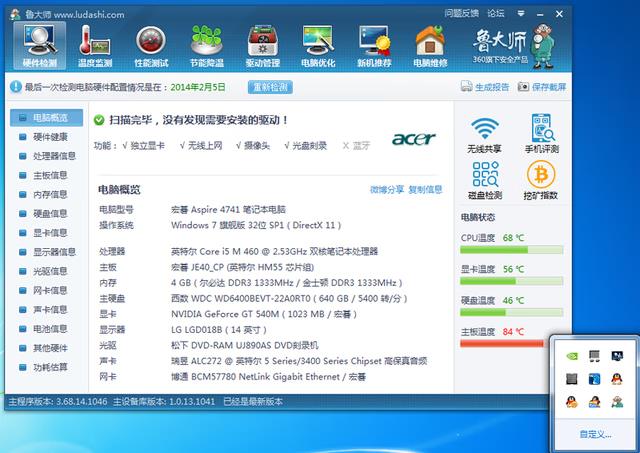Click the date 2014年2月5日
The image size is (640, 453).
[x=198, y=87]
